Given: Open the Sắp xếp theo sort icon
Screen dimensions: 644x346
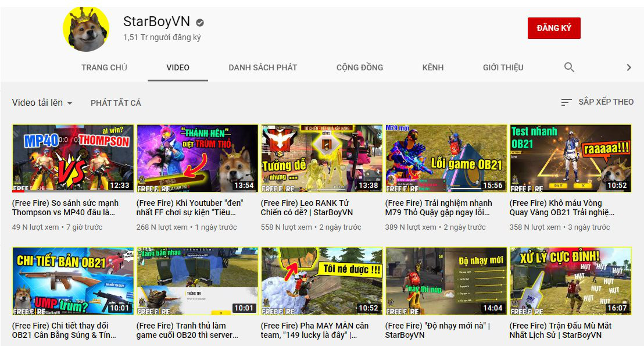Looking at the screenshot, I should (x=566, y=102).
